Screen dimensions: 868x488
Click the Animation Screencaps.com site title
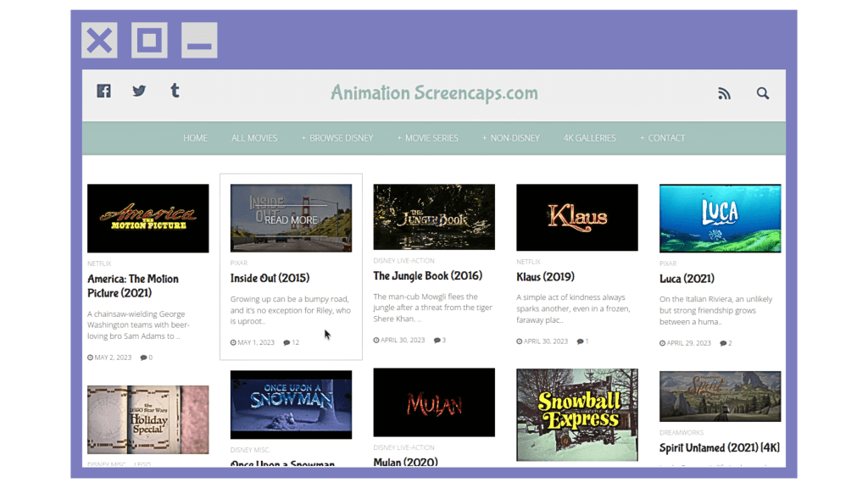434,92
